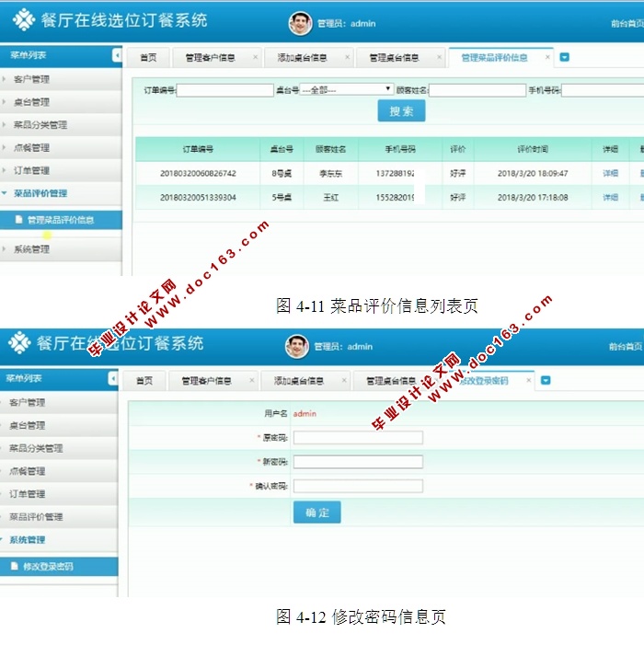Open the tab list dropdown icon in the top panel
Screen dimensions: 644x656
coord(564,57)
